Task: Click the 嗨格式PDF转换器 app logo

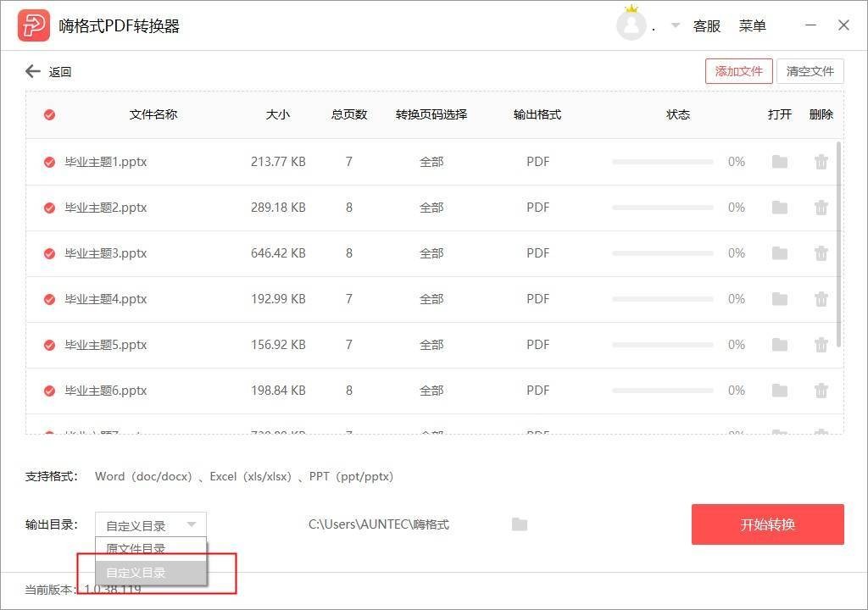Action: click(x=34, y=25)
